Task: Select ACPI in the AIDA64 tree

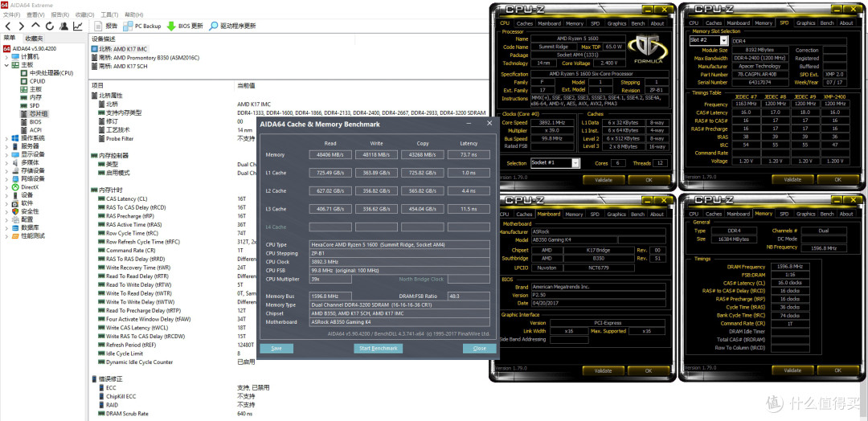Action: point(31,130)
